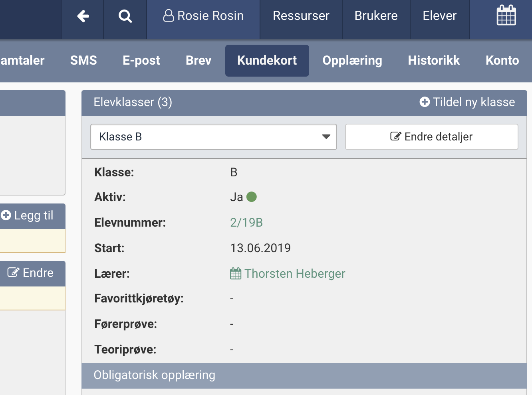Image resolution: width=532 pixels, height=395 pixels.
Task: Open the elevnummer link 2/19B
Action: coord(246,223)
